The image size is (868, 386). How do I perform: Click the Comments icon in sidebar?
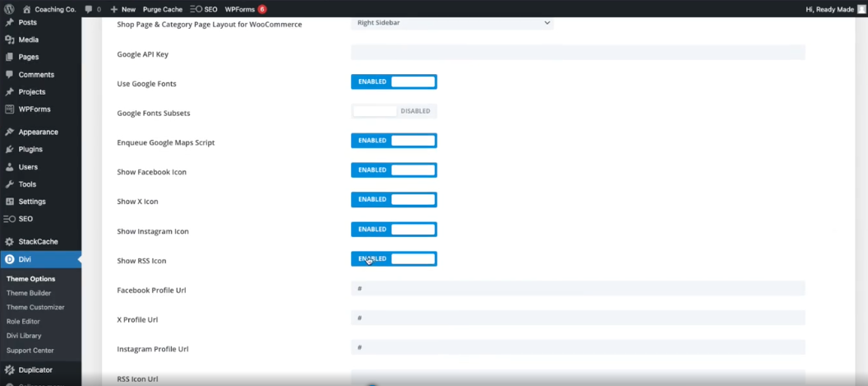[x=9, y=75]
